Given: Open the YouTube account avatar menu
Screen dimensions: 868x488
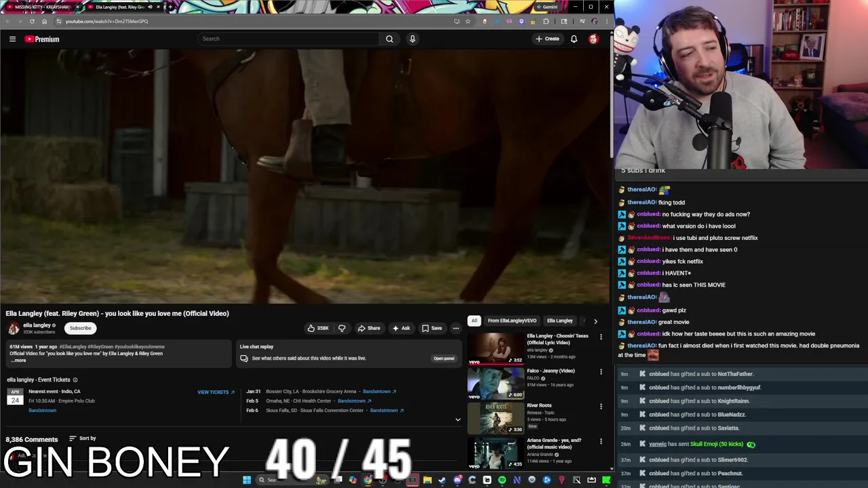Looking at the screenshot, I should [x=593, y=39].
